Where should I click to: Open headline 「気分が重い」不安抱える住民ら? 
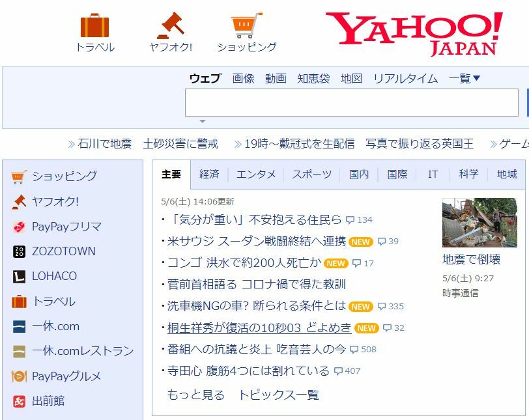point(255,220)
